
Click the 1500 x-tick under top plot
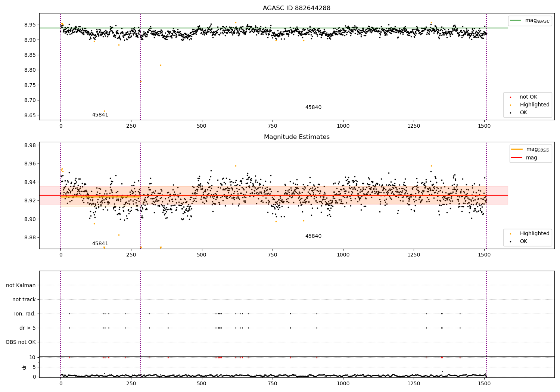click(x=484, y=126)
